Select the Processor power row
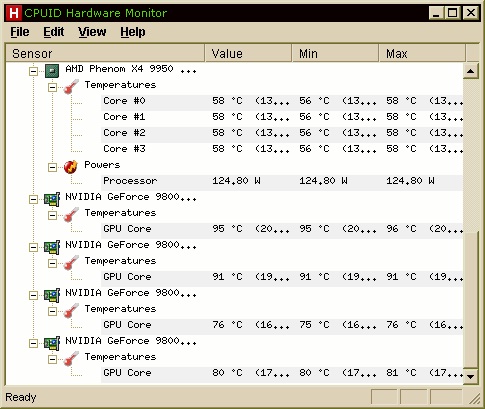The width and height of the screenshot is (485, 409). [x=282, y=182]
